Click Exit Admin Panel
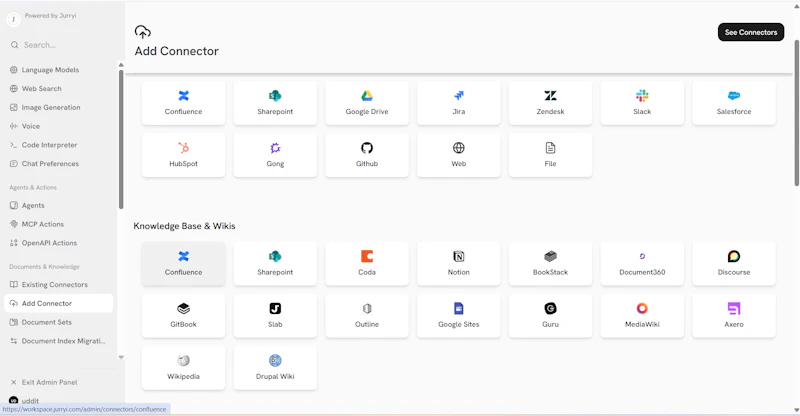800x416 pixels. pos(59,382)
